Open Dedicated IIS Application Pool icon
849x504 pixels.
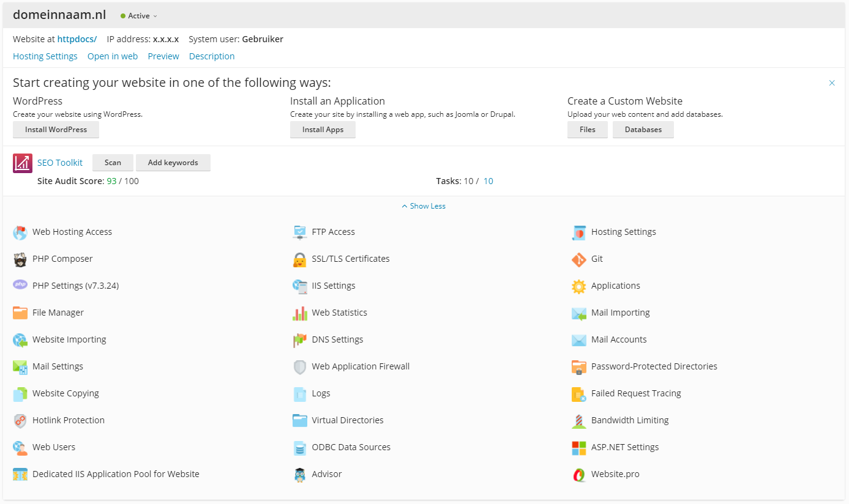[x=20, y=475]
